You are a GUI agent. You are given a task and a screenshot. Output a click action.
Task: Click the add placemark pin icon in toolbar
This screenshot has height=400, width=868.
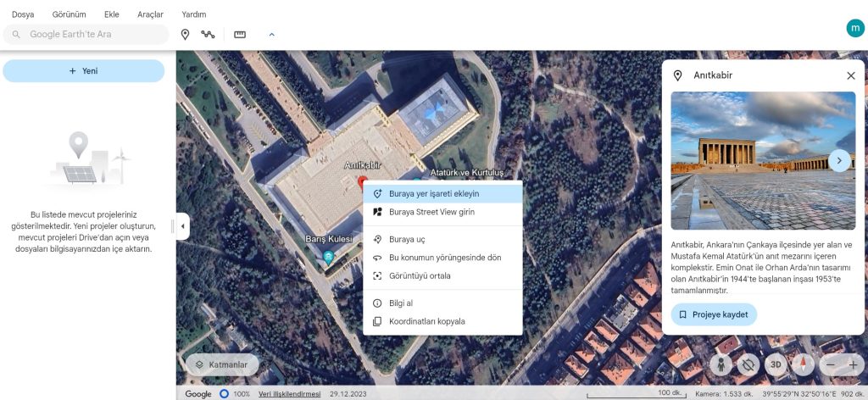pos(186,34)
